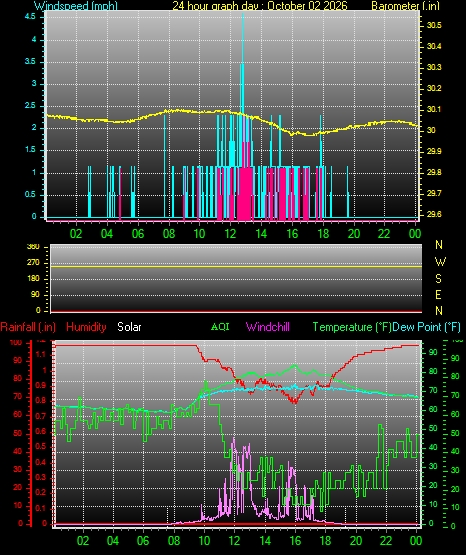Click the E compass label

(438, 294)
